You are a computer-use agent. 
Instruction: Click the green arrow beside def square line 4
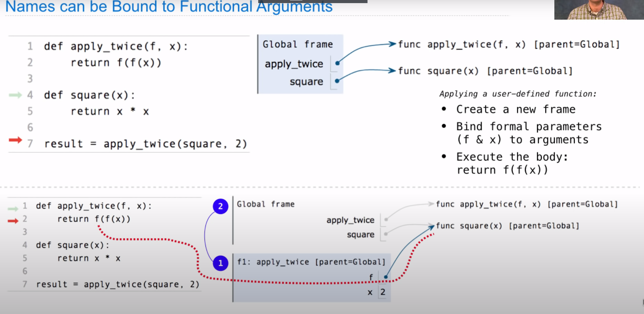(15, 95)
